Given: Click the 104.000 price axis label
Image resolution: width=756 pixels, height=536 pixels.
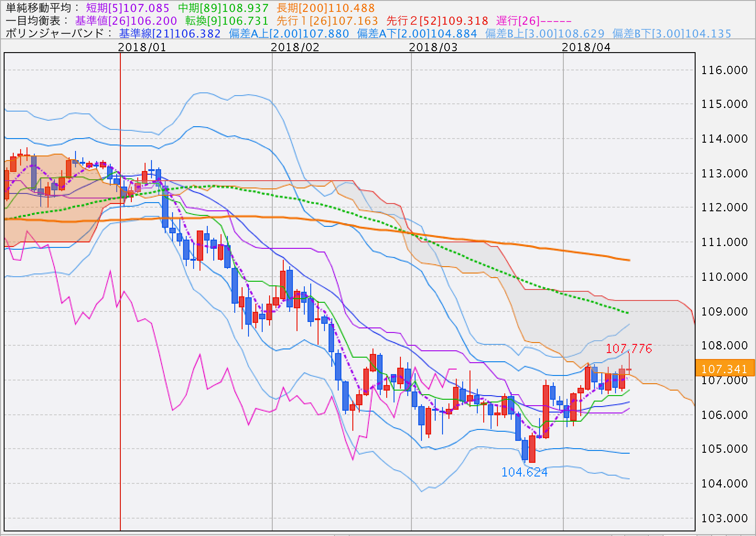Looking at the screenshot, I should click(x=724, y=483).
